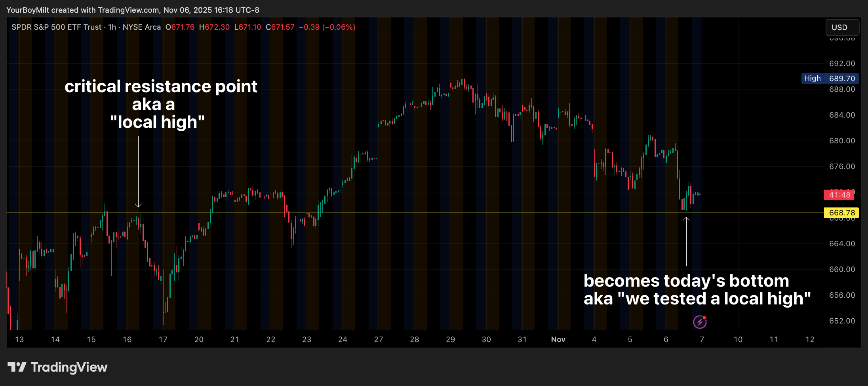Click the 652.00 price scale label
The height and width of the screenshot is (386, 868).
[842, 321]
